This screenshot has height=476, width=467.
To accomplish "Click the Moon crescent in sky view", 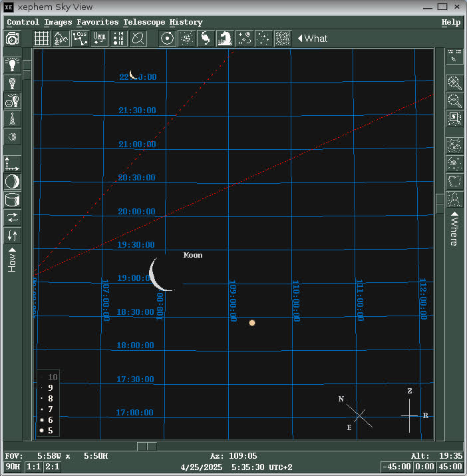I will [x=158, y=274].
